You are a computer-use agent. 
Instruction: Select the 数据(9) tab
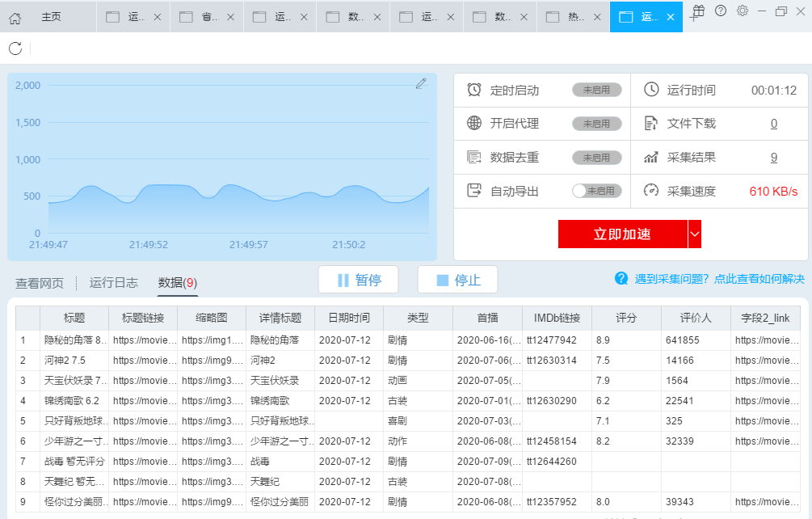[178, 282]
